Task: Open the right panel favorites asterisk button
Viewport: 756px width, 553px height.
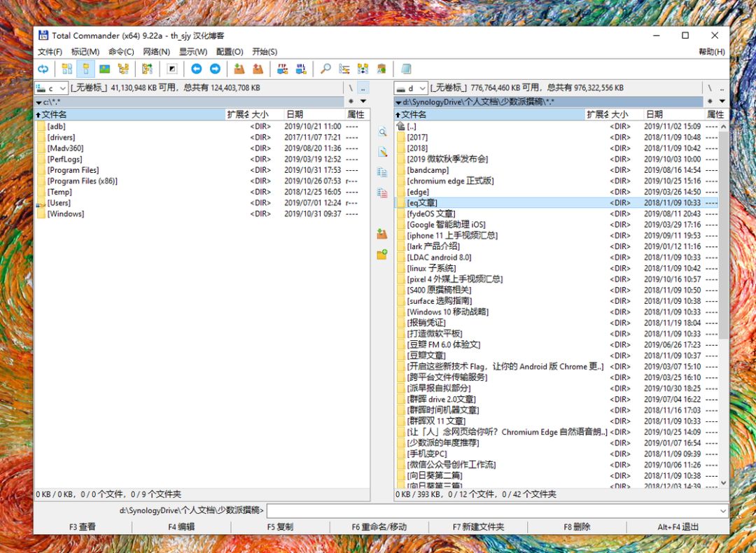Action: [710, 101]
